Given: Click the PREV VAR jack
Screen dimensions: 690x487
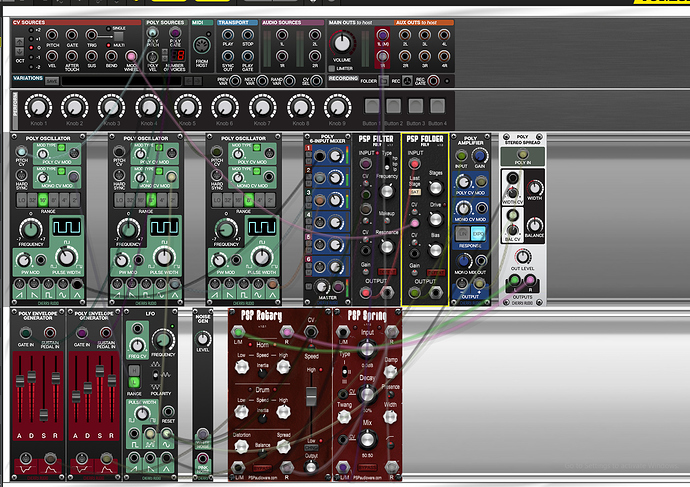Looking at the screenshot, I should tap(235, 81).
